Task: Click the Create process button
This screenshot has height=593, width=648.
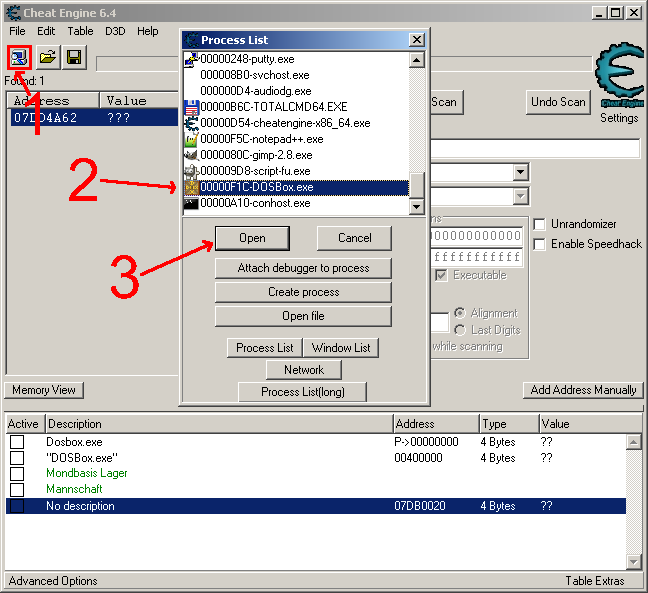Action: [303, 292]
